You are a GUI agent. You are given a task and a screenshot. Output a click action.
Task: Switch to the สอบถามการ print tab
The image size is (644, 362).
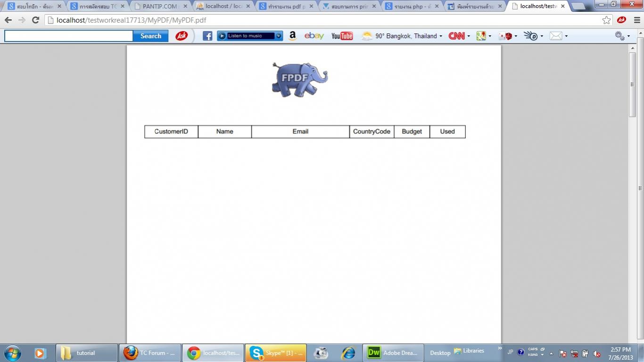pos(348,7)
